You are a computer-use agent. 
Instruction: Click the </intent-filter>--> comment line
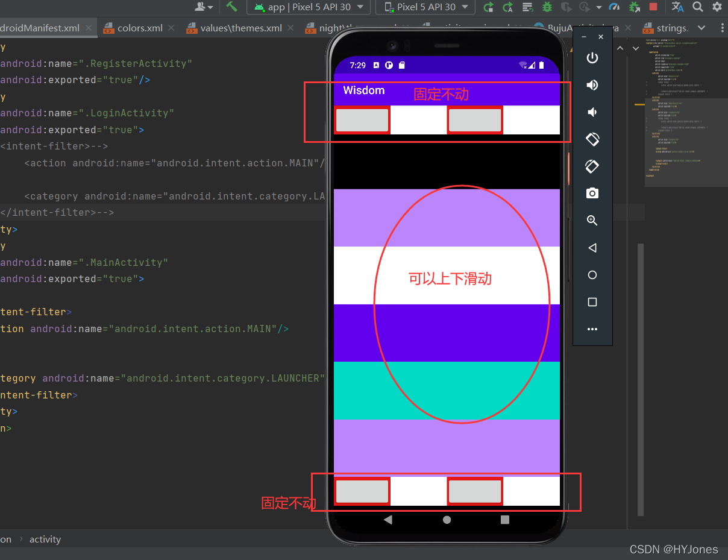(57, 212)
